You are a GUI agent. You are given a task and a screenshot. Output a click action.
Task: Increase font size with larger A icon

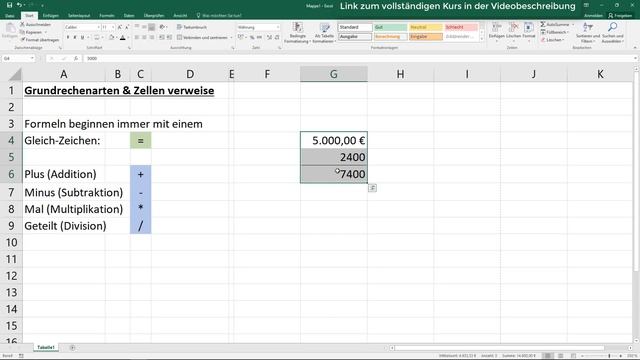click(x=119, y=27)
